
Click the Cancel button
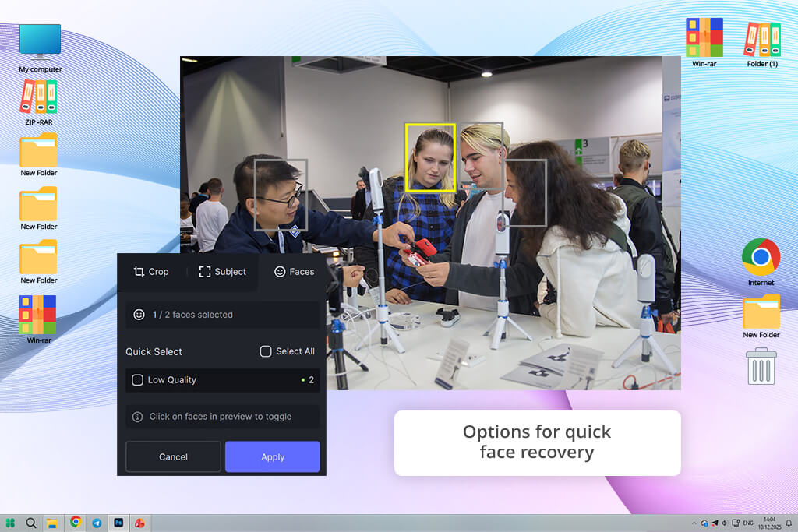173,456
